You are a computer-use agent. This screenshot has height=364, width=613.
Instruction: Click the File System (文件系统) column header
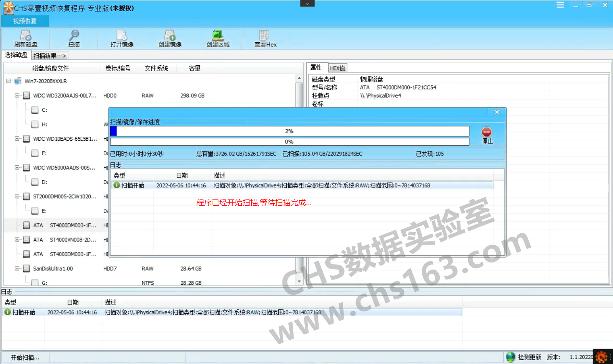coord(156,68)
